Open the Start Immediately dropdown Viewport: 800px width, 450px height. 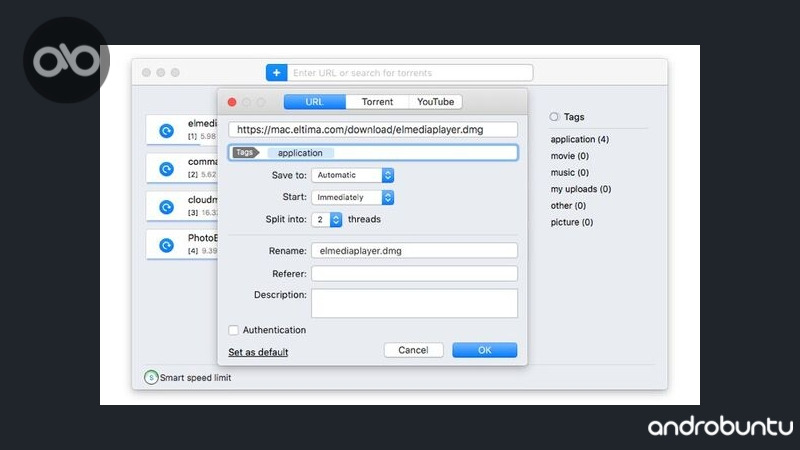[x=353, y=197]
